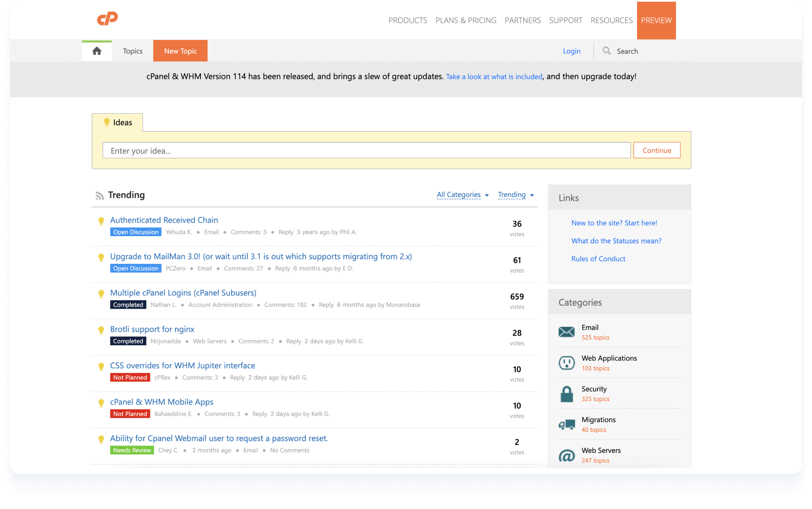Viewport: 812px width, 509px height.
Task: Click the Email category envelope icon
Action: point(566,332)
